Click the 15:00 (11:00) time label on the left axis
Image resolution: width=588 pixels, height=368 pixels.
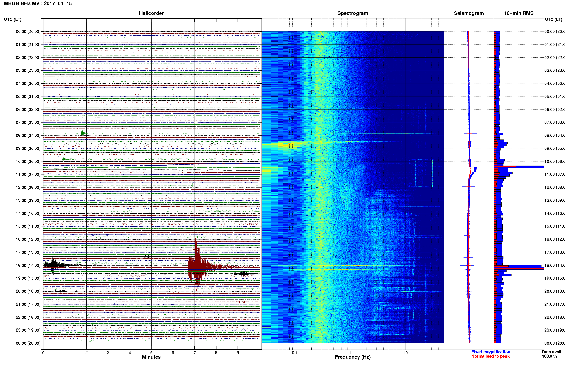click(x=28, y=226)
